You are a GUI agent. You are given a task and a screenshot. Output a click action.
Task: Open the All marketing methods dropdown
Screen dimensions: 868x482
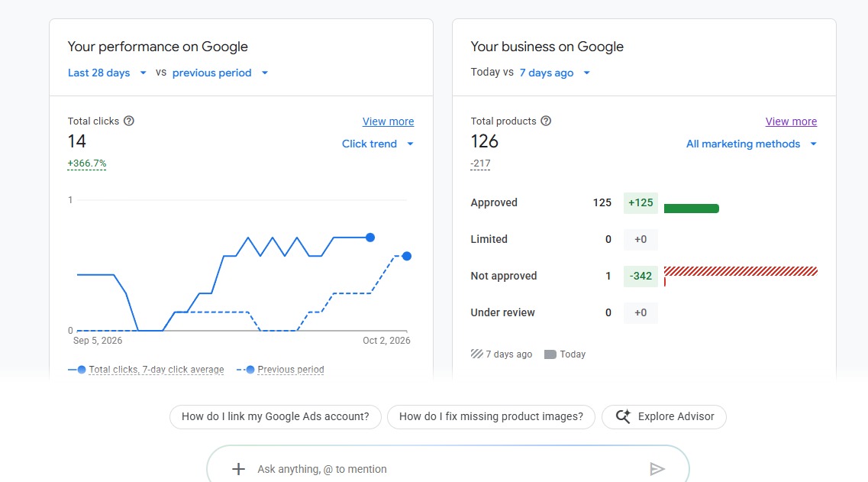751,144
